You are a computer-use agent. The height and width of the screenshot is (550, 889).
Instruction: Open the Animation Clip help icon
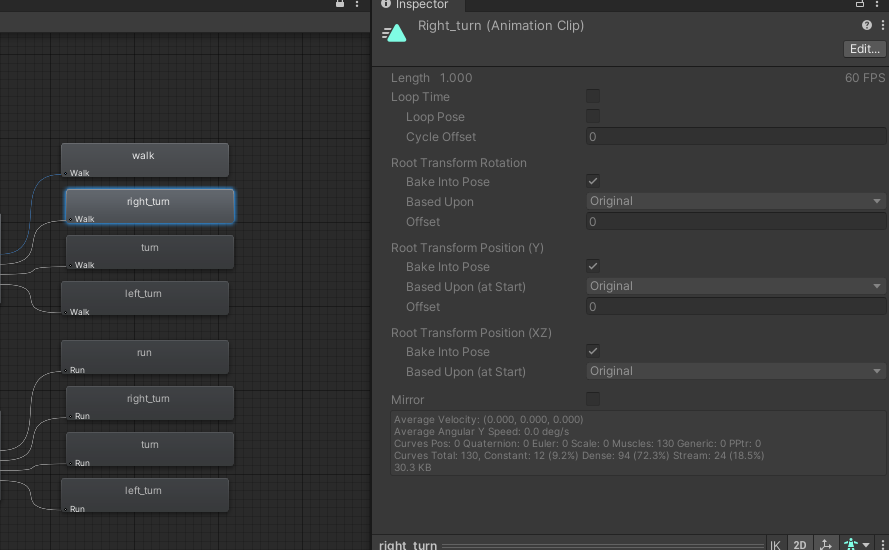867,25
